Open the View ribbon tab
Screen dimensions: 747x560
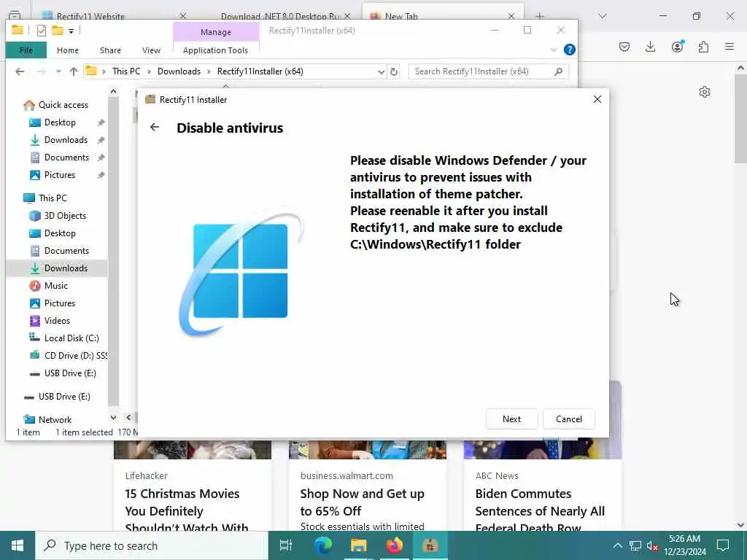151,50
